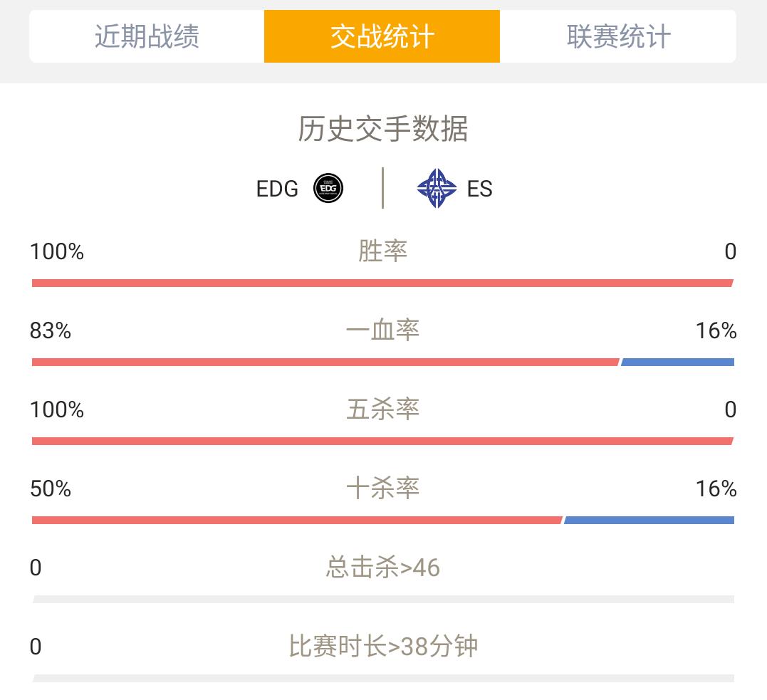Image resolution: width=767 pixels, height=700 pixels.
Task: Click the ES team logo icon
Action: (437, 189)
